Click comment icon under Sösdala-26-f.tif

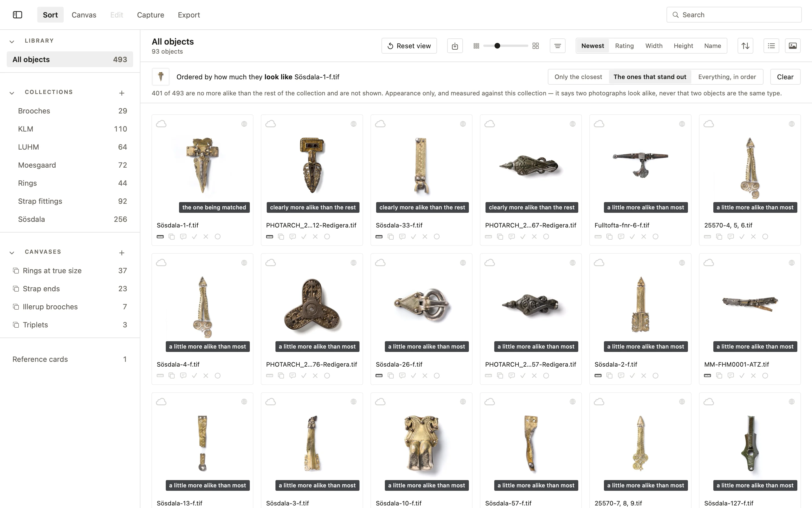click(x=402, y=376)
